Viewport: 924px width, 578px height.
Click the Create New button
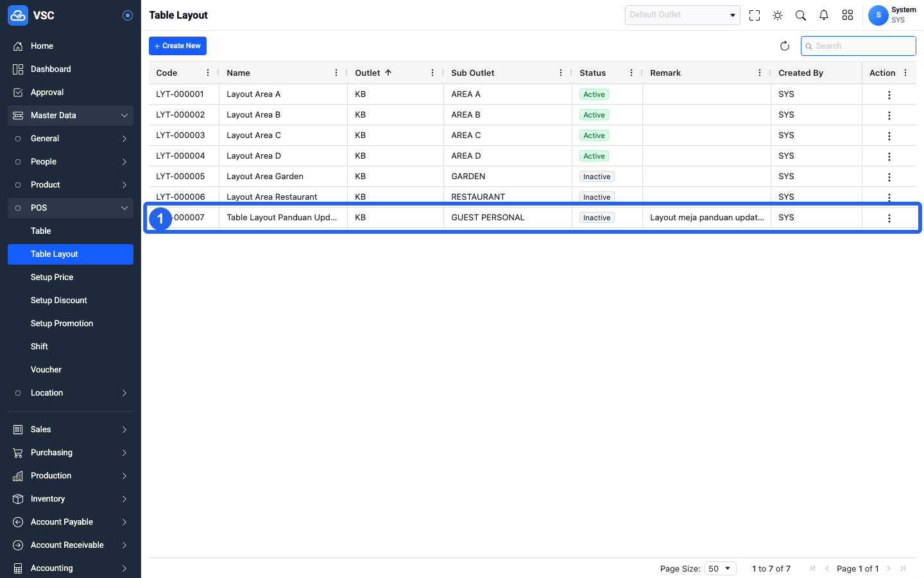point(178,46)
